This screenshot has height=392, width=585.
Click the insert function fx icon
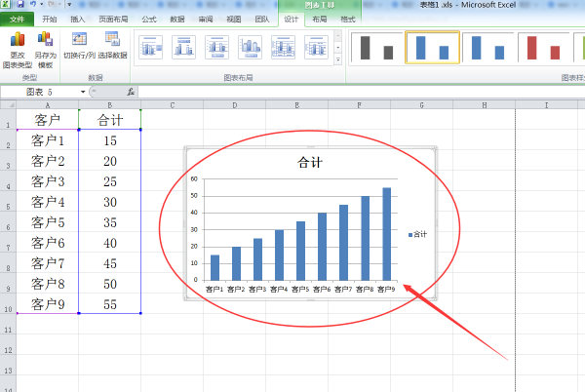[131, 92]
